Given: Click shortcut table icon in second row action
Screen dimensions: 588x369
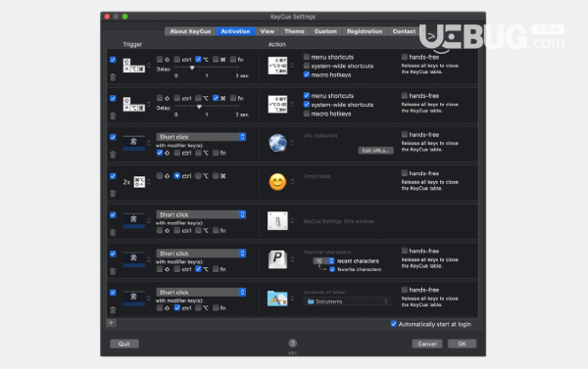Looking at the screenshot, I should pyautogui.click(x=277, y=104).
